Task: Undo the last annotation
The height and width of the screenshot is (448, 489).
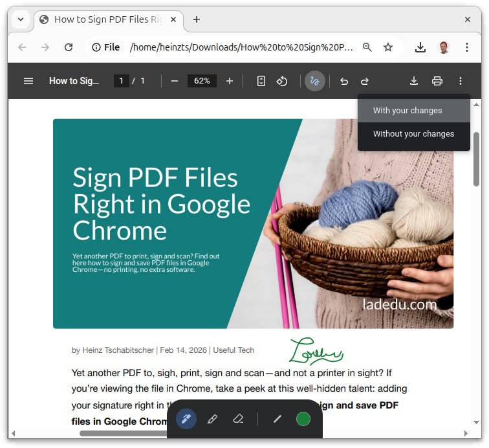Action: 344,82
